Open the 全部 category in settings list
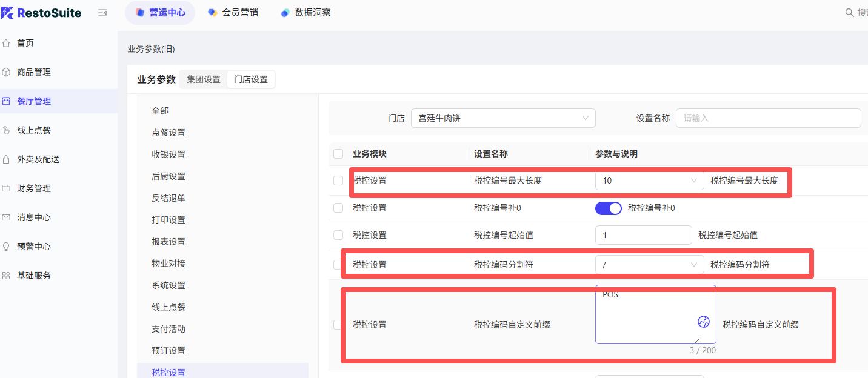This screenshot has width=868, height=378. (160, 111)
